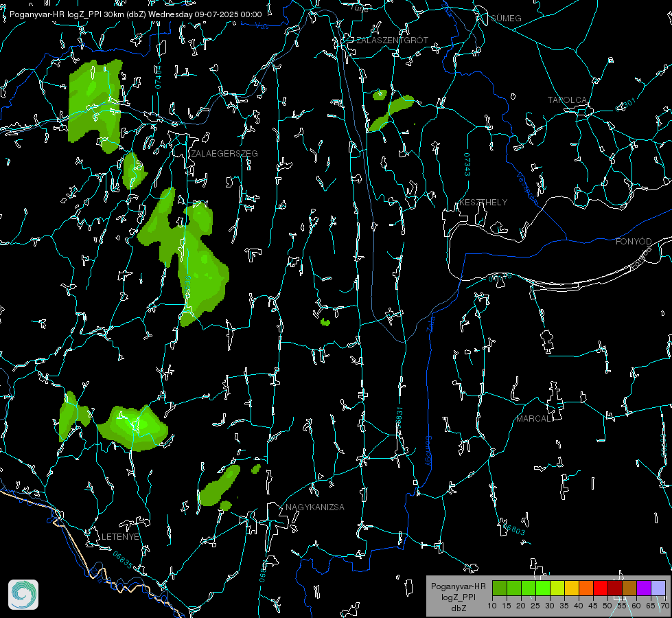Click the MARCALI town label
The height and width of the screenshot is (618, 672).
pyautogui.click(x=534, y=419)
